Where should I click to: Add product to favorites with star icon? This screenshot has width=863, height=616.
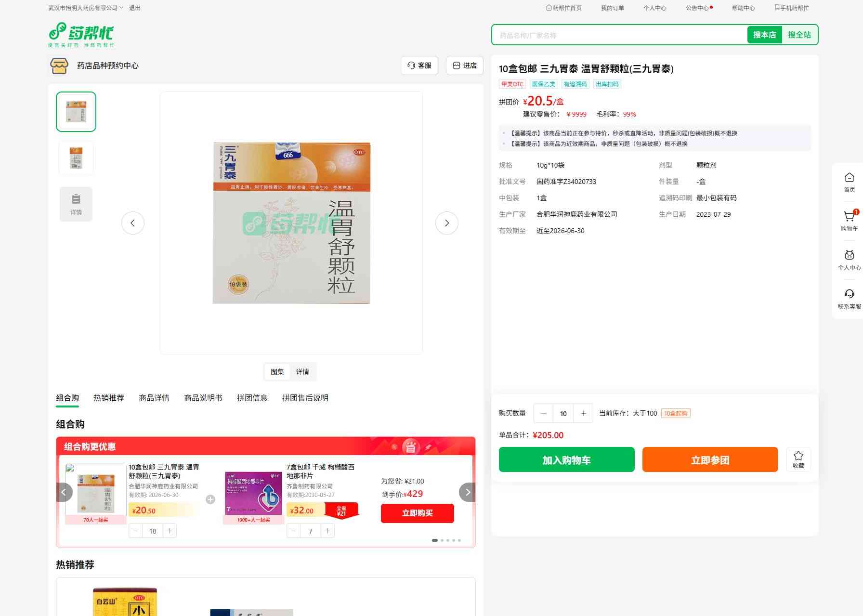click(798, 459)
